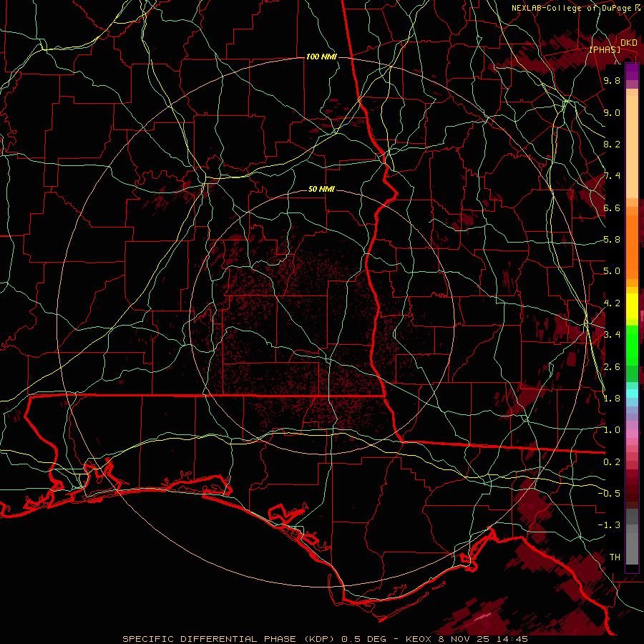Click the 5.8 value on the color scale
This screenshot has width=644, height=644.
pyautogui.click(x=612, y=240)
